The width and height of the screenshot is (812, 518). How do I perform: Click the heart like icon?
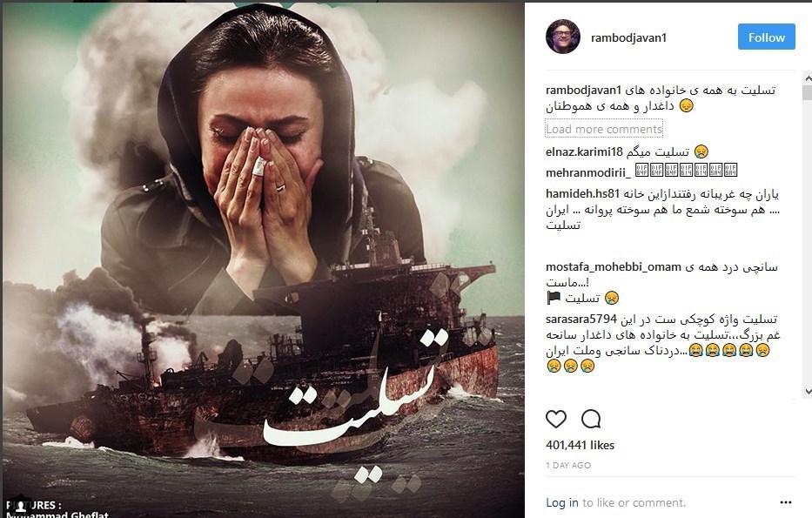(556, 419)
